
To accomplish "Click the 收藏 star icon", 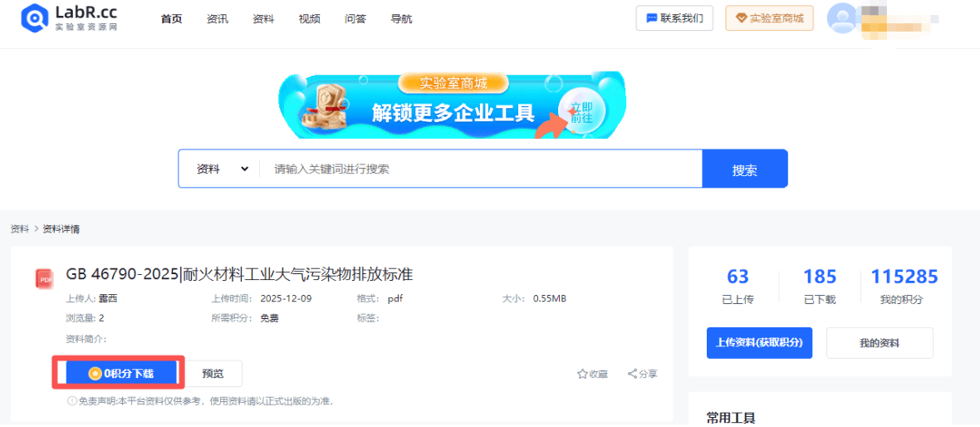I will [x=582, y=374].
